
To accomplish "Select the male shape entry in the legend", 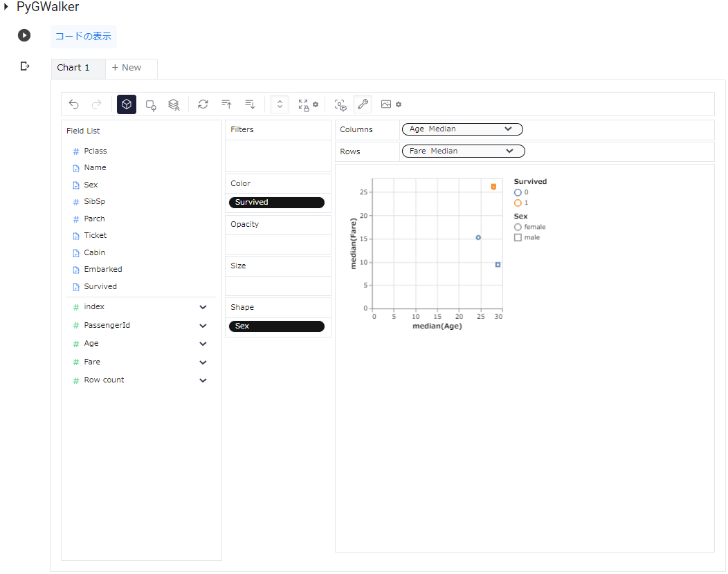I will coord(529,237).
